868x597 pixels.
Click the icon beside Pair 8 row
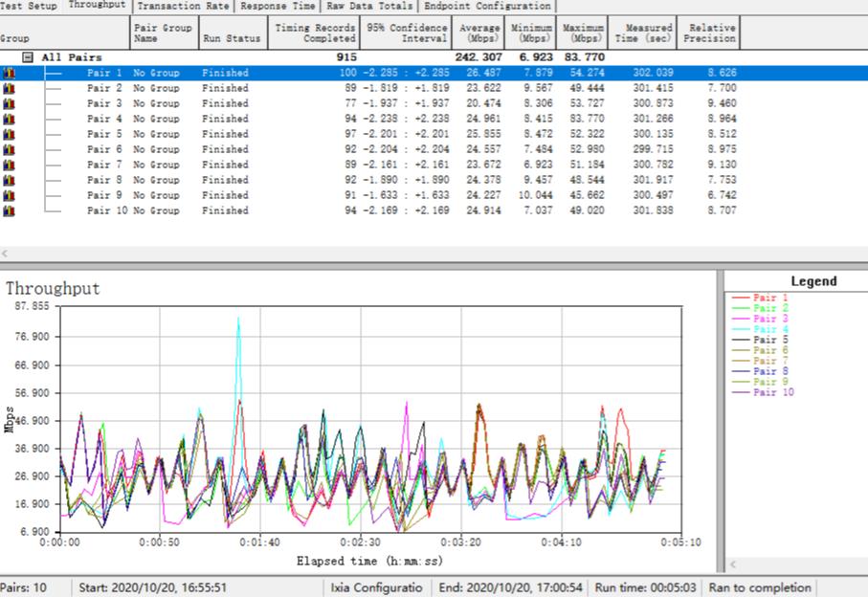(10, 180)
